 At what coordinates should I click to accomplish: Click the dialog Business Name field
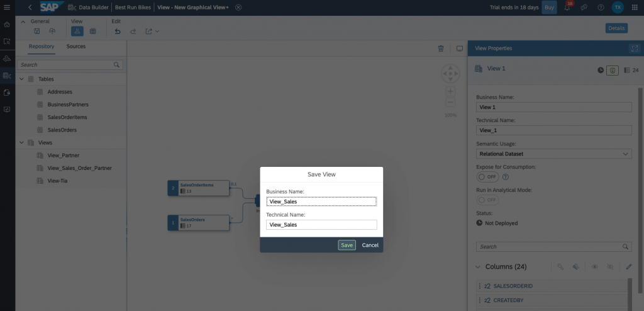(321, 201)
